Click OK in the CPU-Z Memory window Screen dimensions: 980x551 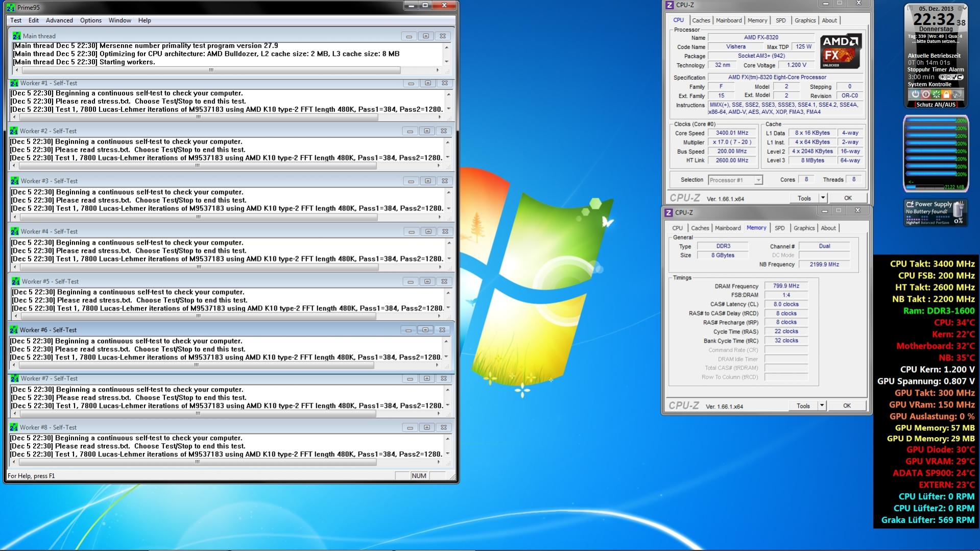tap(847, 406)
